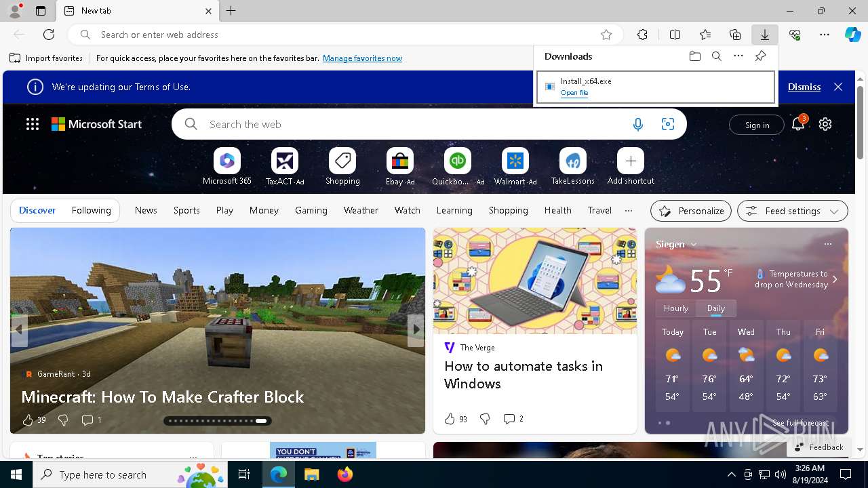The width and height of the screenshot is (868, 488).
Task: Open downloads folder icon
Action: coord(694,56)
